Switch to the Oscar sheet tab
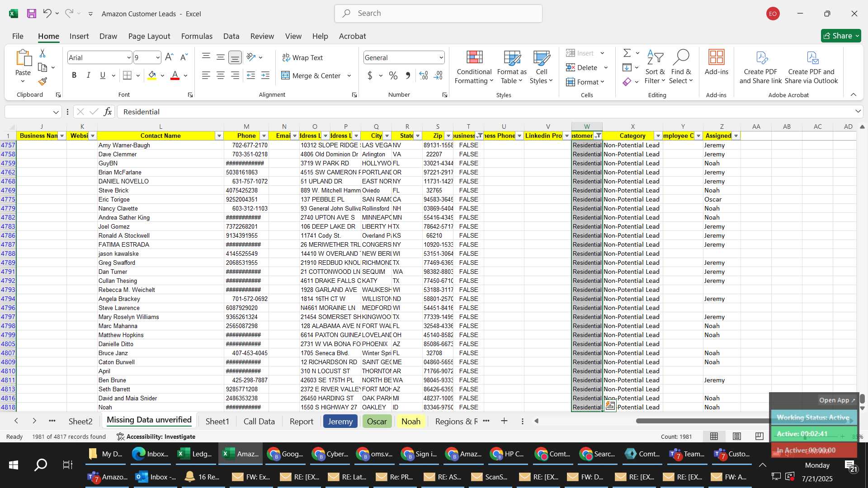The height and width of the screenshot is (488, 868). pos(377,421)
